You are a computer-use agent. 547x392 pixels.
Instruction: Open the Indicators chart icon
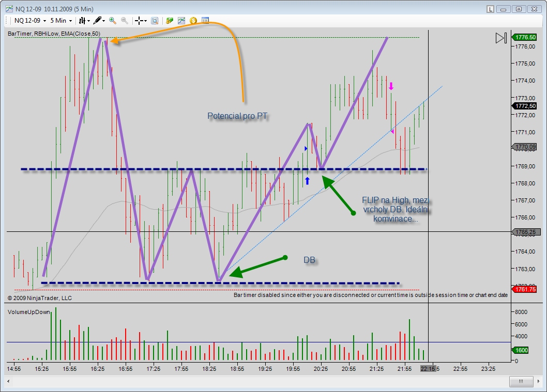181,21
